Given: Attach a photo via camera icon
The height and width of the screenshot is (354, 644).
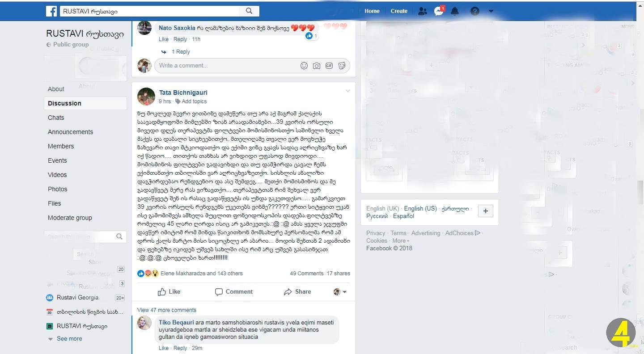Looking at the screenshot, I should pyautogui.click(x=317, y=66).
